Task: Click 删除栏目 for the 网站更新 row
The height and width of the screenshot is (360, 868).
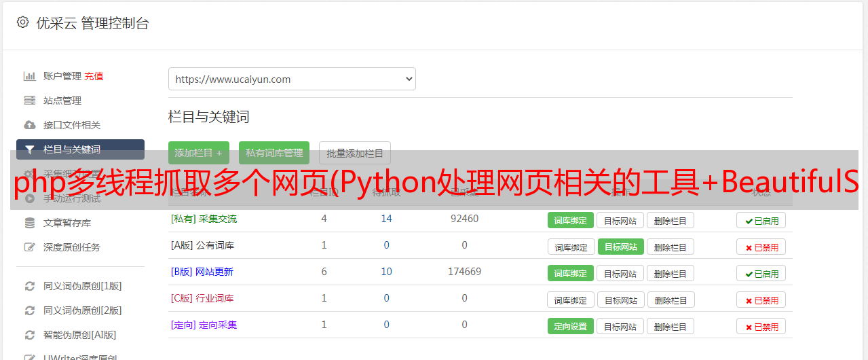Action: [670, 273]
